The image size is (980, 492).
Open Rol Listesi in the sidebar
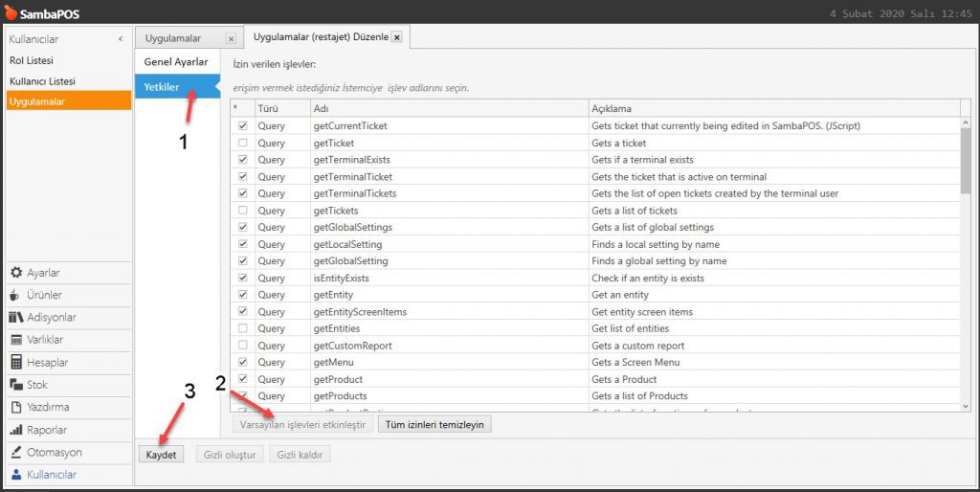point(30,60)
